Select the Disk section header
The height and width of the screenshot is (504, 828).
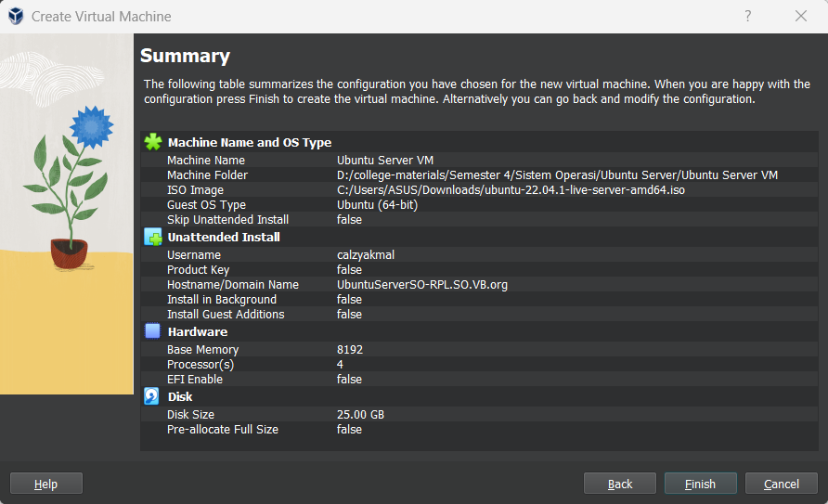coord(180,397)
